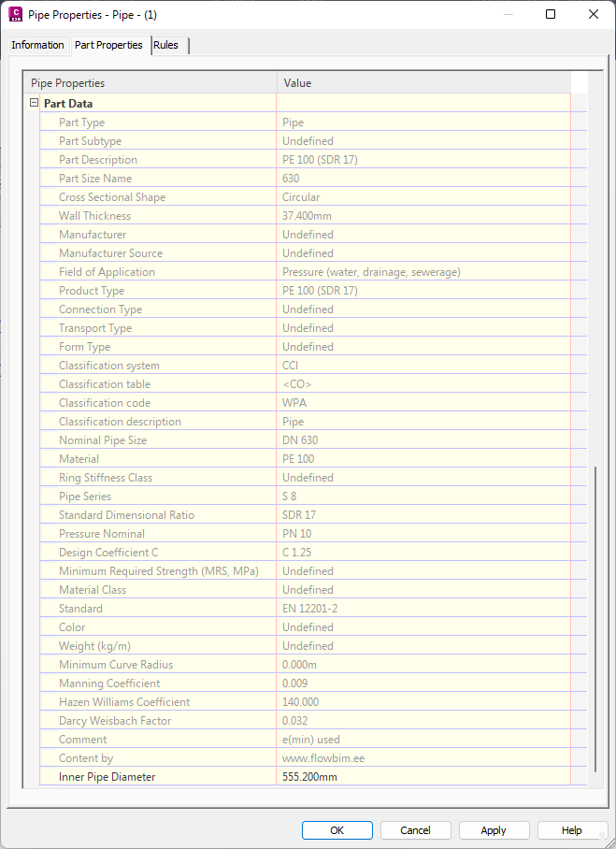Click the Material value 'PE 100'
The height and width of the screenshot is (849, 616).
(x=298, y=458)
